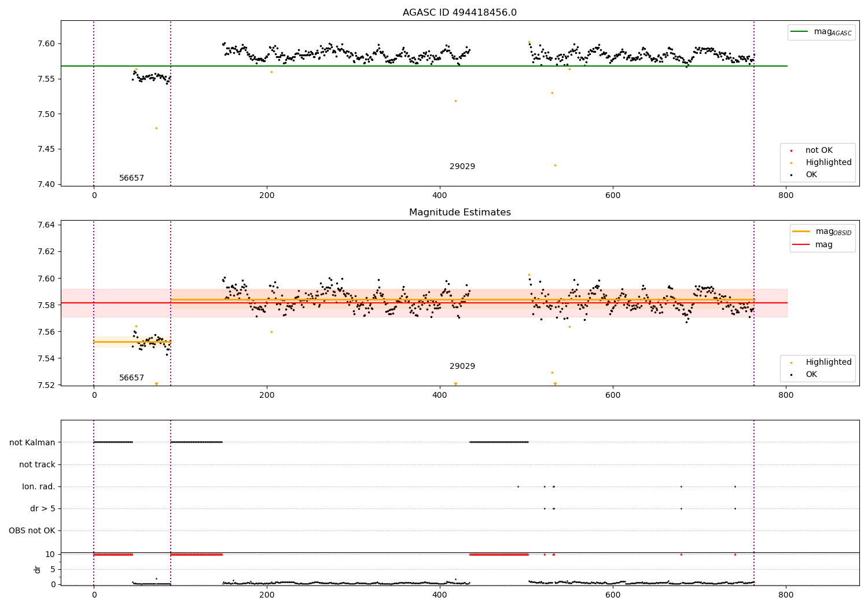The width and height of the screenshot is (868, 608).
Task: Click the short orange mag OBSID line near 7.55
Action: (x=132, y=342)
